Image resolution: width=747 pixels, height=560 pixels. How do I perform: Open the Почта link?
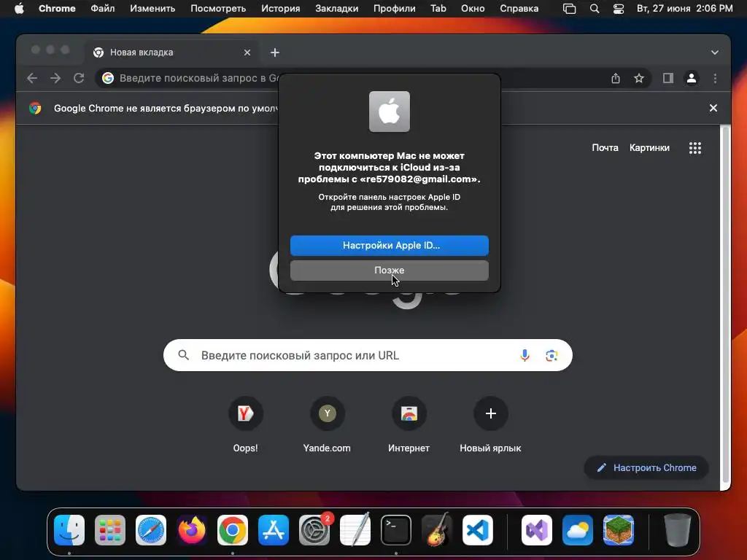(x=605, y=148)
